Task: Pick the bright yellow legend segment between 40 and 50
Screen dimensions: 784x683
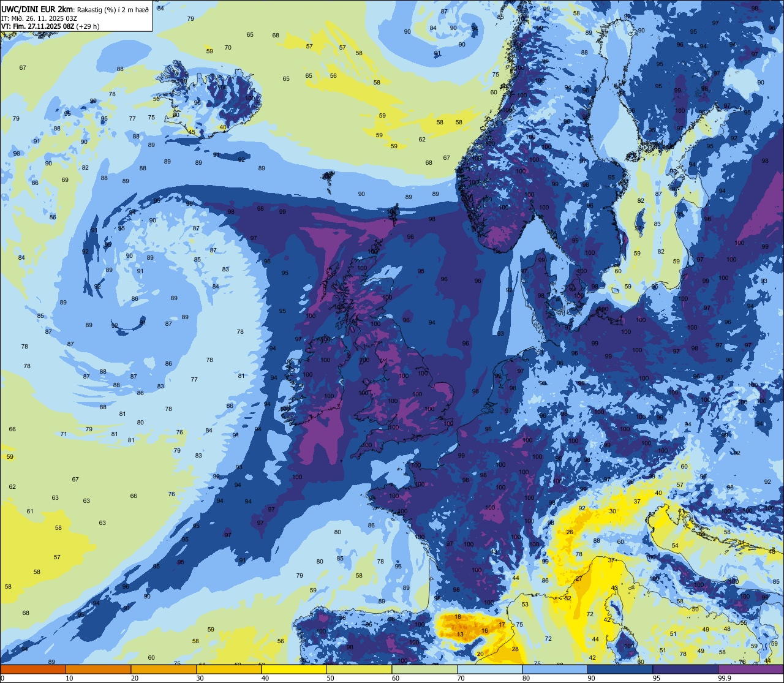Action: coord(294,669)
